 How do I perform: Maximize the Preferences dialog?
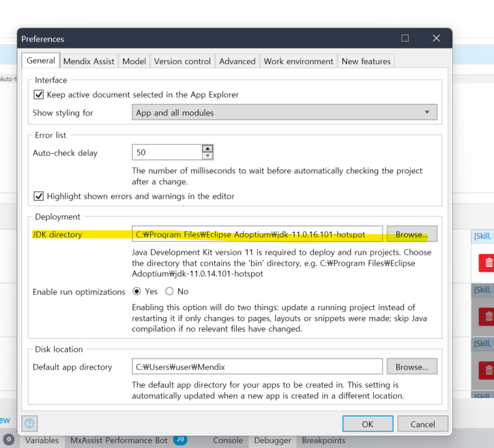pyautogui.click(x=405, y=38)
